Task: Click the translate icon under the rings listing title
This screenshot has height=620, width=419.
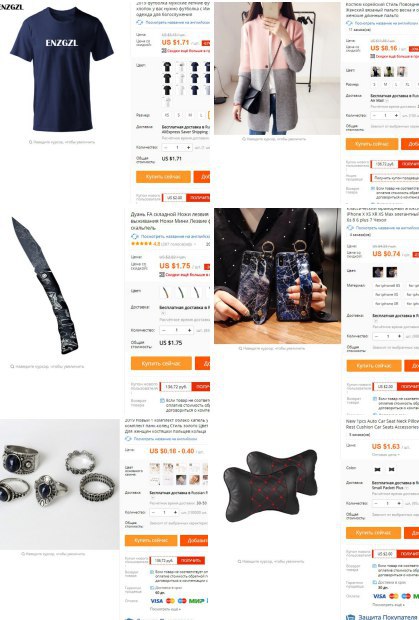Action: pos(128,439)
